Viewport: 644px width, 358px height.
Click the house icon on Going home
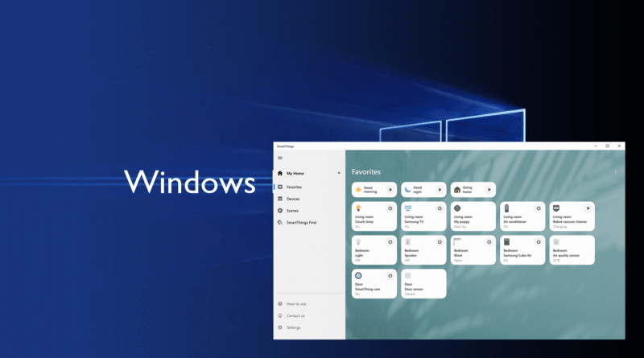pyautogui.click(x=457, y=190)
